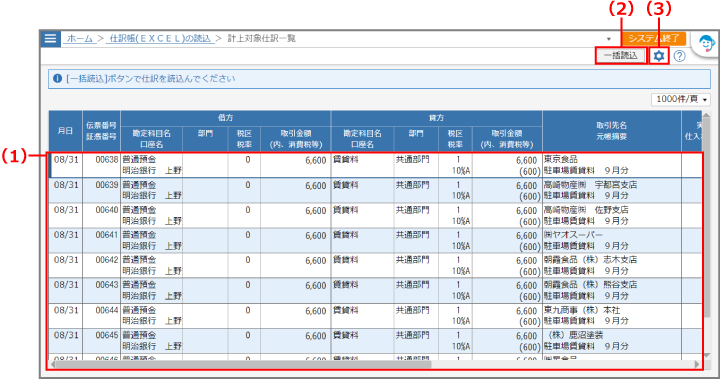Screen dimensions: 720x379
Task: Click the システム終了 button
Action: click(654, 39)
